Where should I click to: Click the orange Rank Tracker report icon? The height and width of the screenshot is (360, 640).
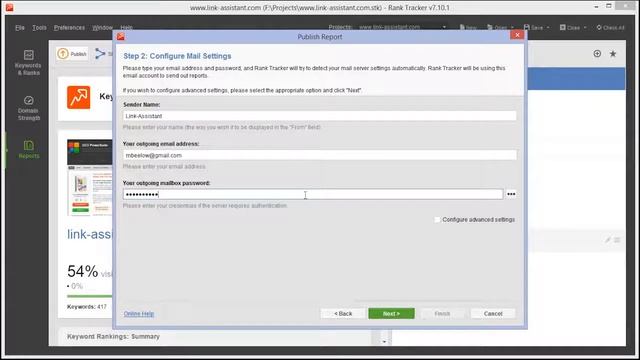[x=79, y=97]
